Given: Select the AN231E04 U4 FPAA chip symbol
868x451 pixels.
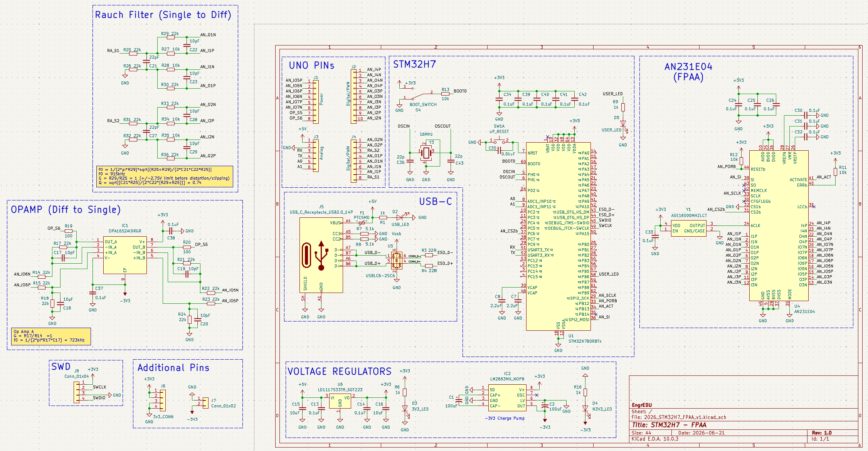Looking at the screenshot, I should pos(779,225).
